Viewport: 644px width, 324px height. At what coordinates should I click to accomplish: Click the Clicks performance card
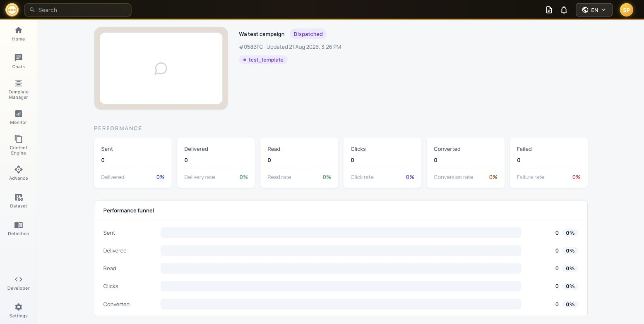pos(382,163)
